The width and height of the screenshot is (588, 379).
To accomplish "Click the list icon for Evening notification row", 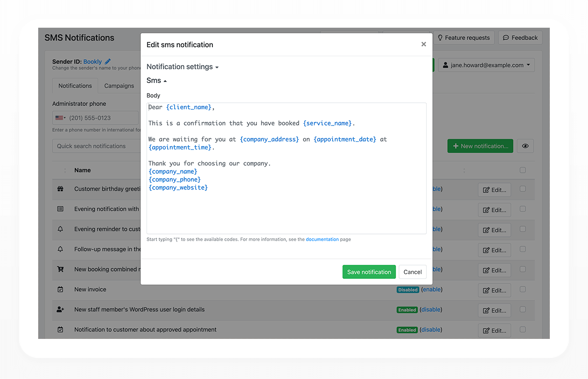I will (60, 209).
